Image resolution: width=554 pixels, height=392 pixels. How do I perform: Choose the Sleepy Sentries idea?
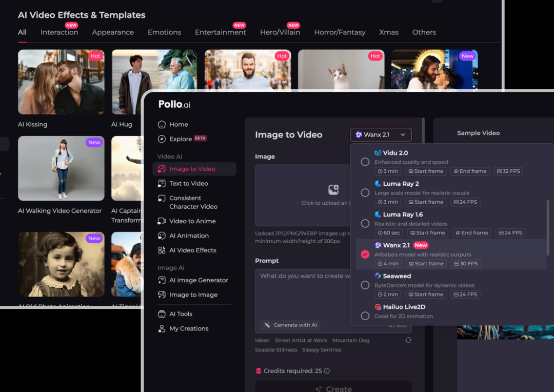coord(322,349)
